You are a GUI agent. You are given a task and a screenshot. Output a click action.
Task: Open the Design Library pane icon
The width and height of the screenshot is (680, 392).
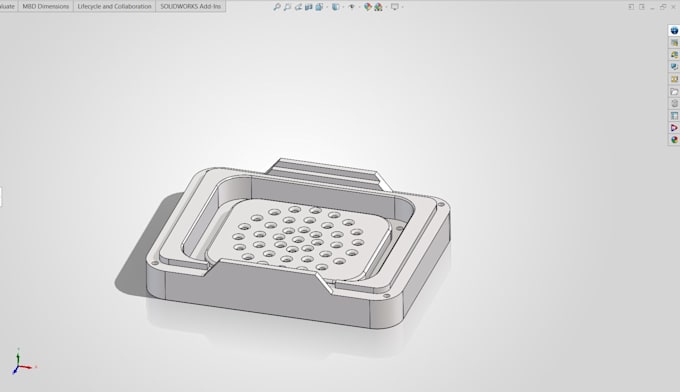[x=674, y=42]
